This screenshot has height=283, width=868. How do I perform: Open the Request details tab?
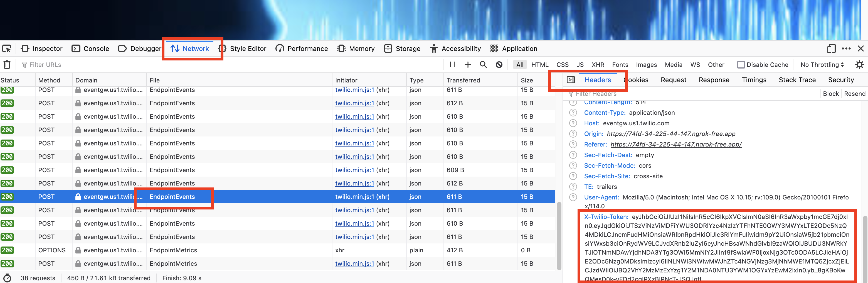pyautogui.click(x=673, y=80)
